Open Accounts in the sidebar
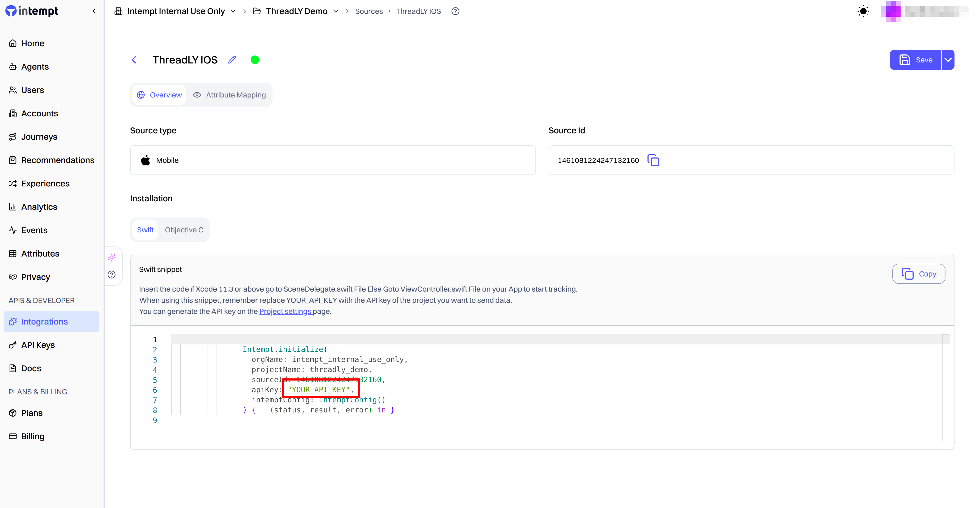The height and width of the screenshot is (508, 980). pyautogui.click(x=51, y=113)
